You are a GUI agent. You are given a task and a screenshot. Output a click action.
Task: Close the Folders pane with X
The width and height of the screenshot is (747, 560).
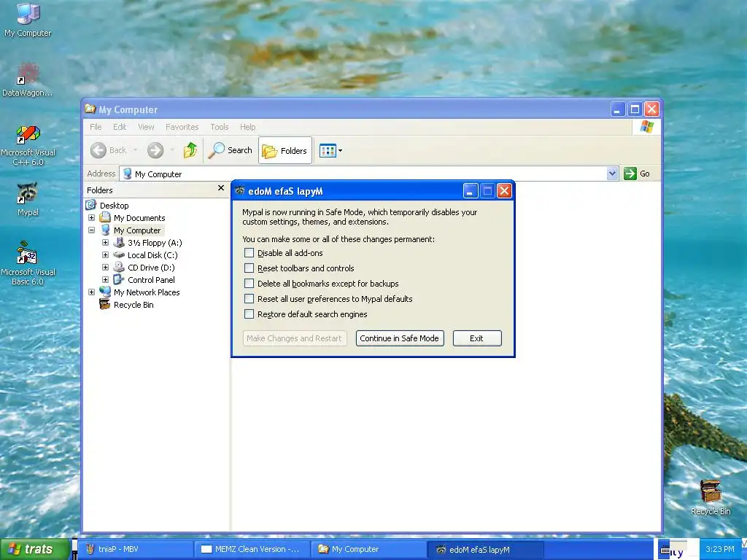point(220,188)
